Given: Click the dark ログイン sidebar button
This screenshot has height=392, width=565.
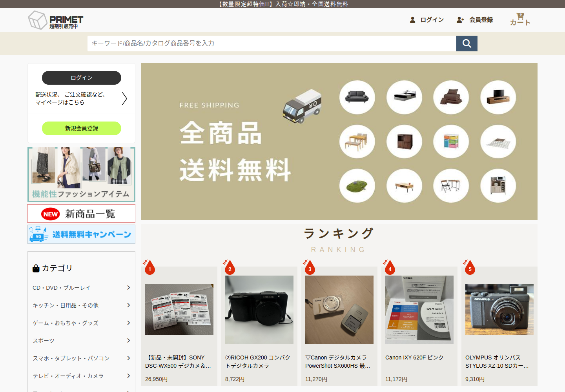Looking at the screenshot, I should 82,78.
